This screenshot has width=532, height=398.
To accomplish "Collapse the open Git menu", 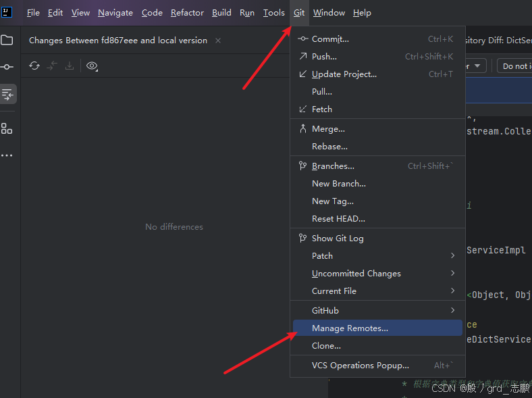I will 299,13.
